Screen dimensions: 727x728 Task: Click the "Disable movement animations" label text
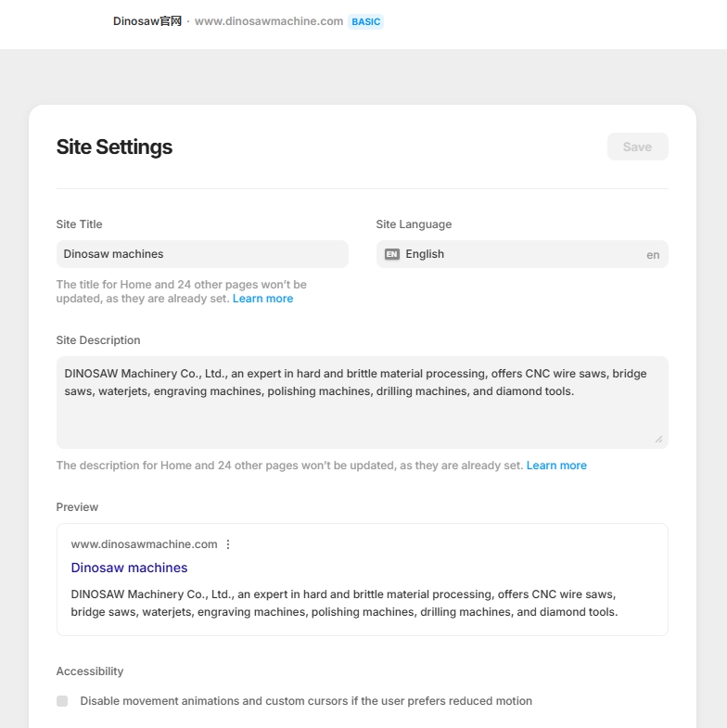(306, 701)
